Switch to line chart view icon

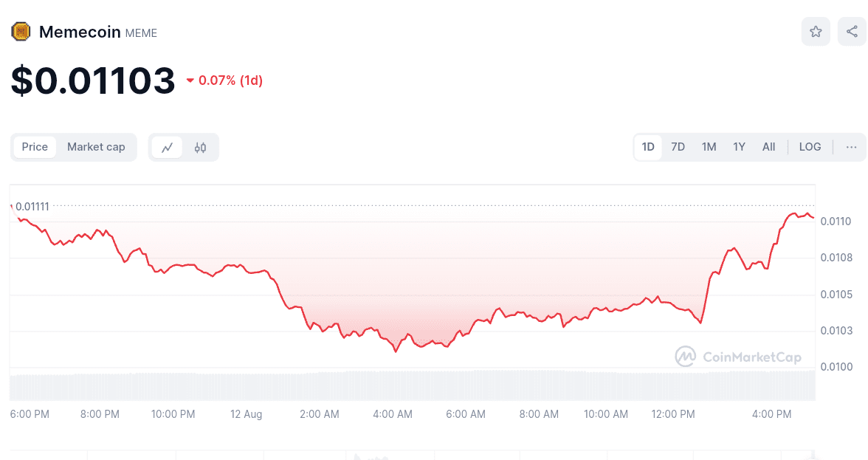(x=168, y=147)
